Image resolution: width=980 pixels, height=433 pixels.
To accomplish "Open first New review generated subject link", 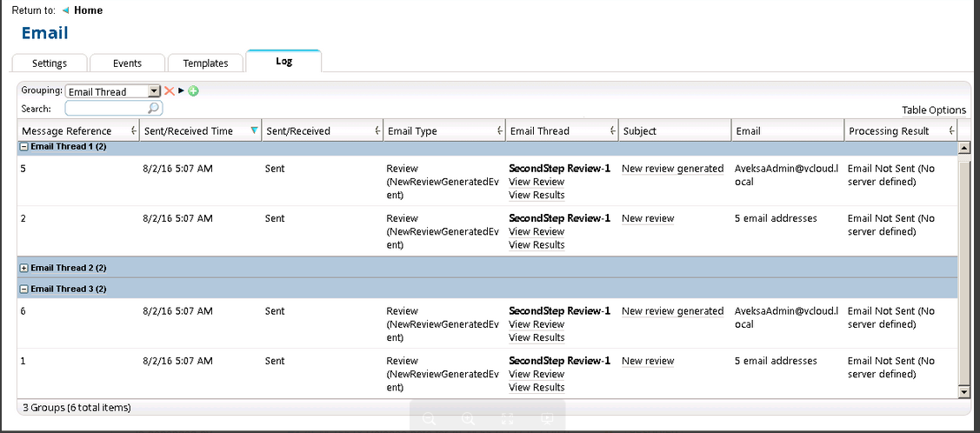I will (672, 169).
